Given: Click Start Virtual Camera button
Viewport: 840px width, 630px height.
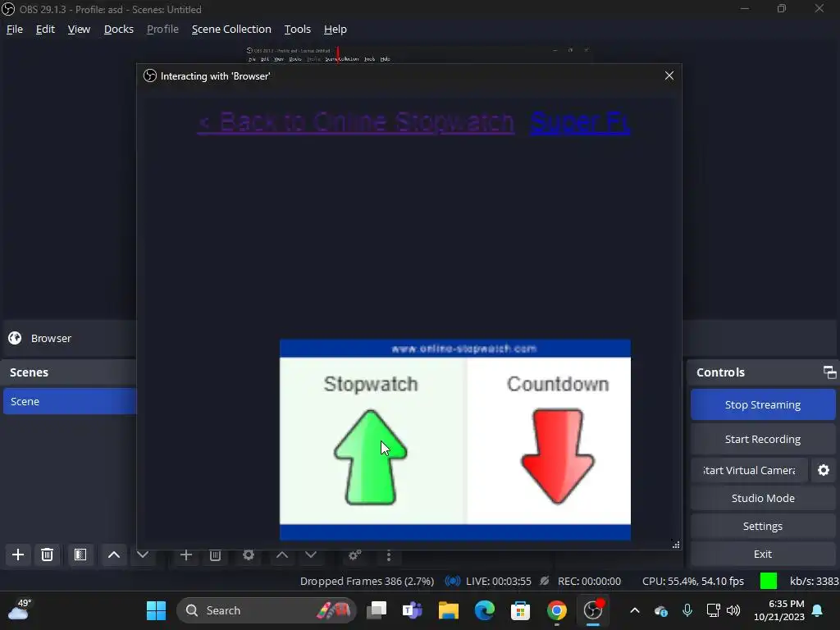Looking at the screenshot, I should pos(749,470).
